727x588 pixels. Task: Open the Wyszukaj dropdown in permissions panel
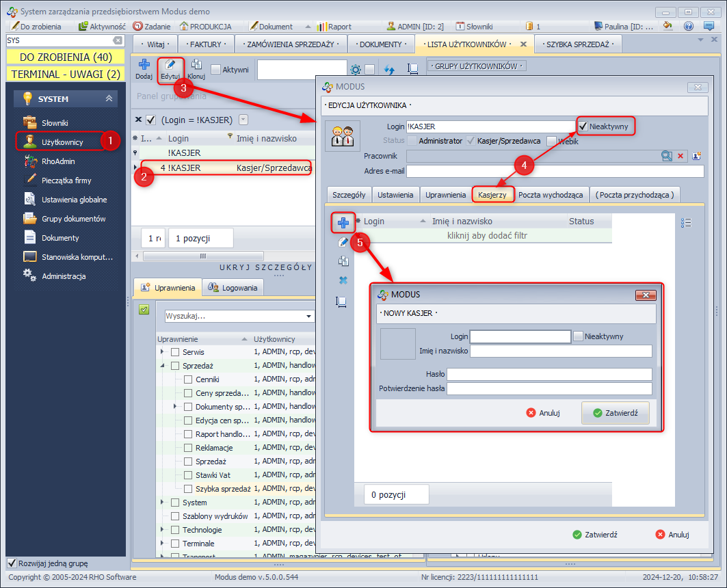coord(308,317)
